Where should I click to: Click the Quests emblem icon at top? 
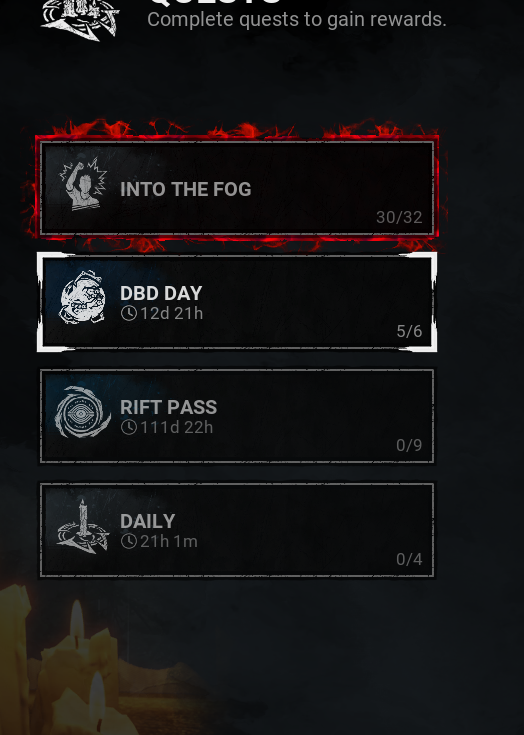pos(80,19)
